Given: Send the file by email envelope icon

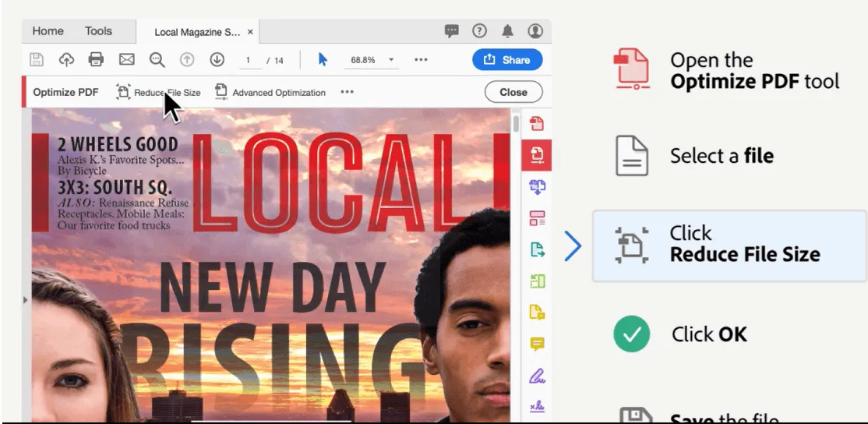Looking at the screenshot, I should (126, 60).
